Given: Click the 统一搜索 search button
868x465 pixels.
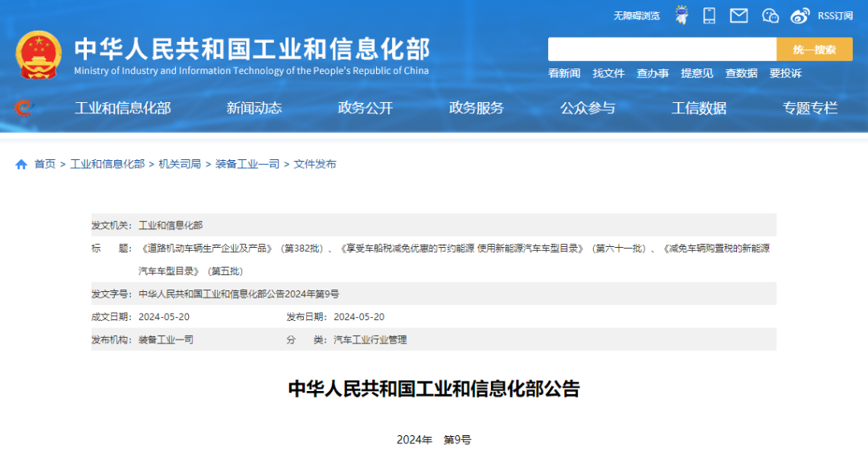Looking at the screenshot, I should point(814,49).
